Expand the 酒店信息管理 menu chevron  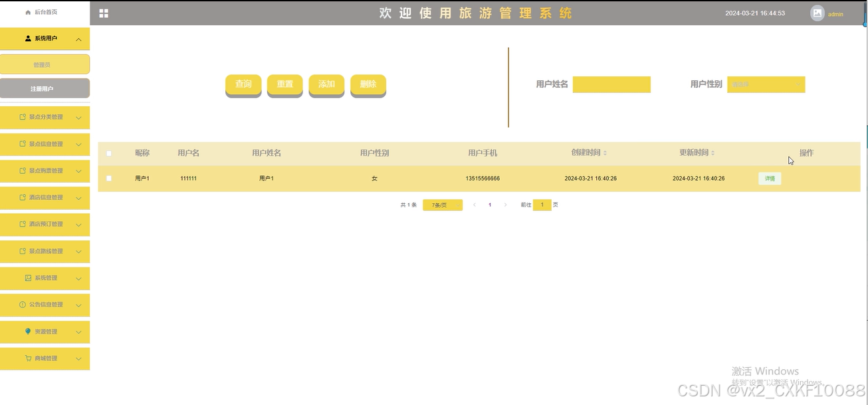(78, 198)
